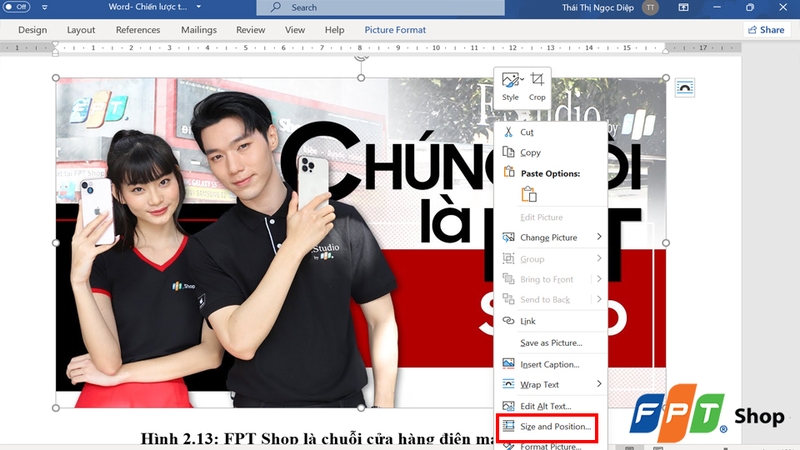The image size is (800, 450).
Task: Click the Cut scissors icon
Action: [x=508, y=132]
